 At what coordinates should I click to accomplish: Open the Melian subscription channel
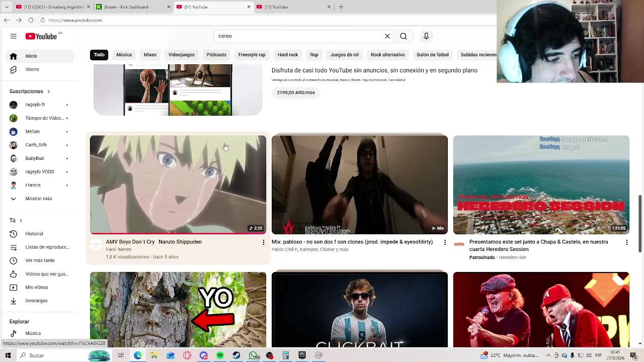(x=39, y=131)
